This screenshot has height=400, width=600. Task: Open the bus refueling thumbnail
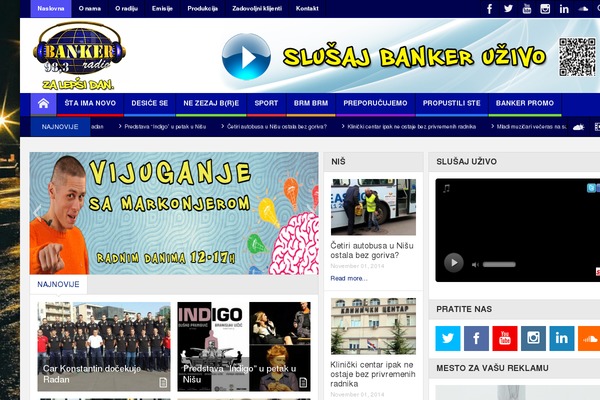373,207
